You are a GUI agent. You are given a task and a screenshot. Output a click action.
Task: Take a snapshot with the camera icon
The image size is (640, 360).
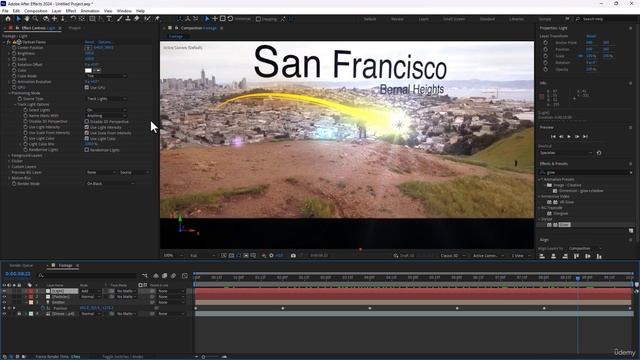pyautogui.click(x=293, y=256)
